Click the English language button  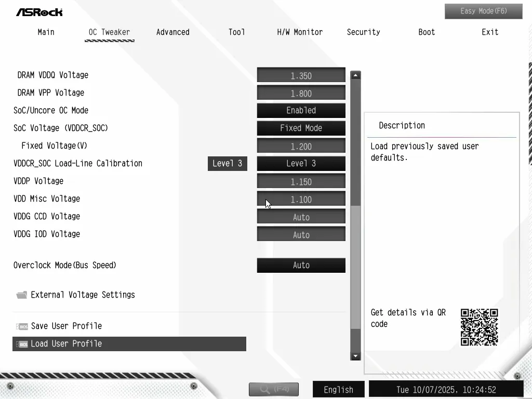pyautogui.click(x=338, y=389)
